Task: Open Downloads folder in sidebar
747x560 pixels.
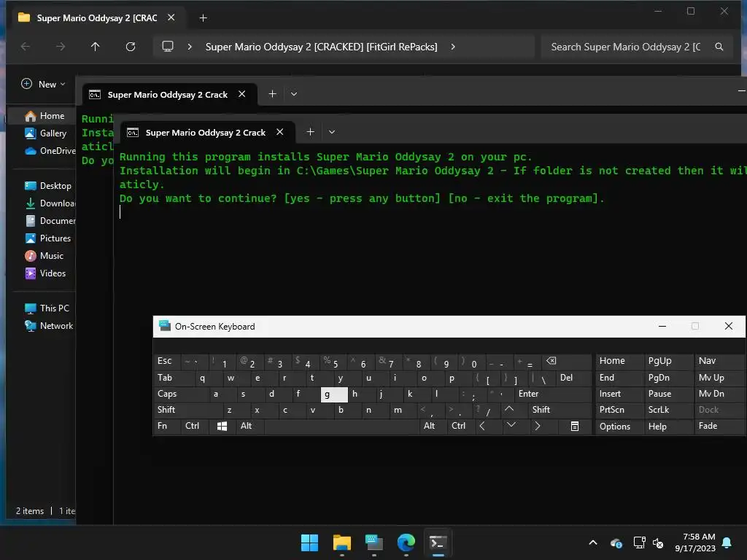Action: [x=50, y=203]
